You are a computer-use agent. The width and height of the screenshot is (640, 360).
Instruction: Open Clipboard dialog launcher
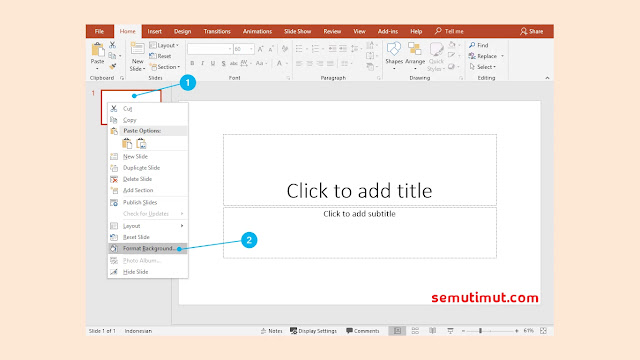tap(122, 78)
